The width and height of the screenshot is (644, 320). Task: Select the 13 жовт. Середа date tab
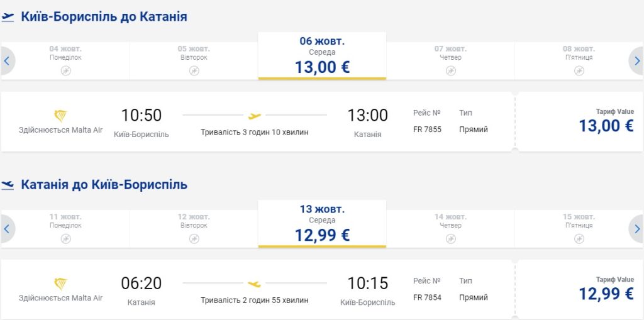(322, 224)
